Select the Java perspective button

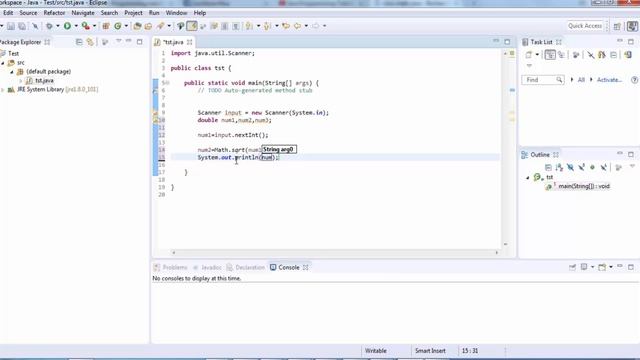632,26
